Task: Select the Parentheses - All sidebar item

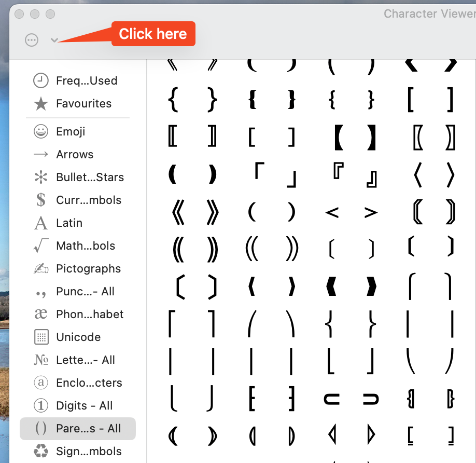Action: click(x=78, y=429)
